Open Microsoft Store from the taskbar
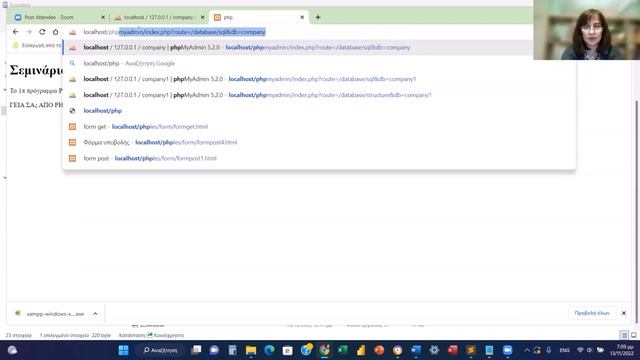Screen dimensions: 640x360 click(x=287, y=350)
